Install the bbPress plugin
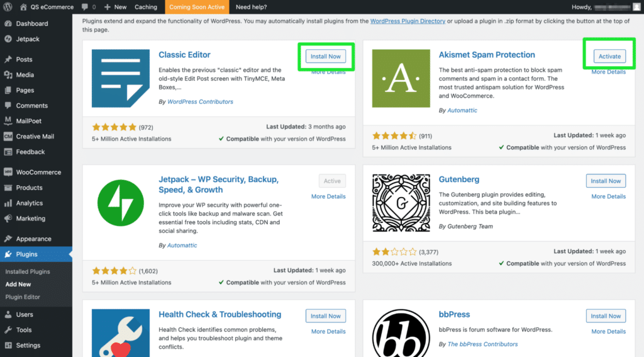 pos(606,316)
